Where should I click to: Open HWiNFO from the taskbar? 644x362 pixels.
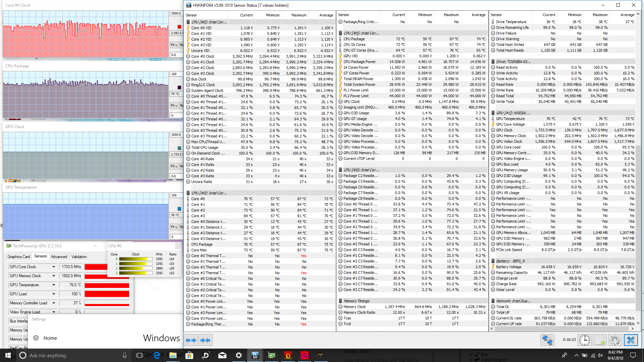pyautogui.click(x=255, y=355)
